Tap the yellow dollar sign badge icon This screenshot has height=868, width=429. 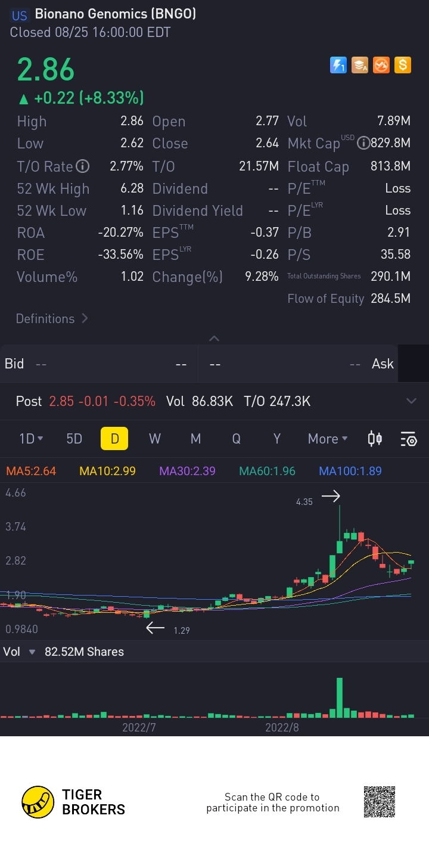[x=403, y=65]
